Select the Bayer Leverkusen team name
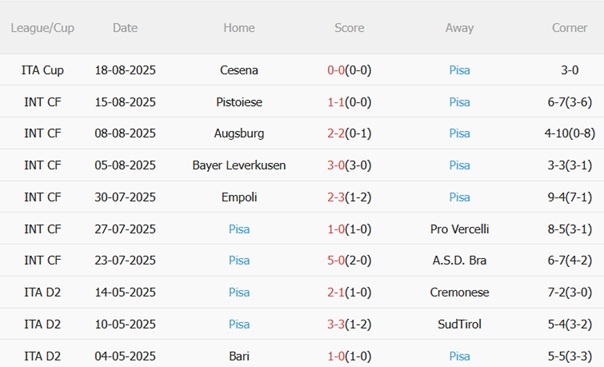Screen dimensions: 604x367 click(239, 165)
